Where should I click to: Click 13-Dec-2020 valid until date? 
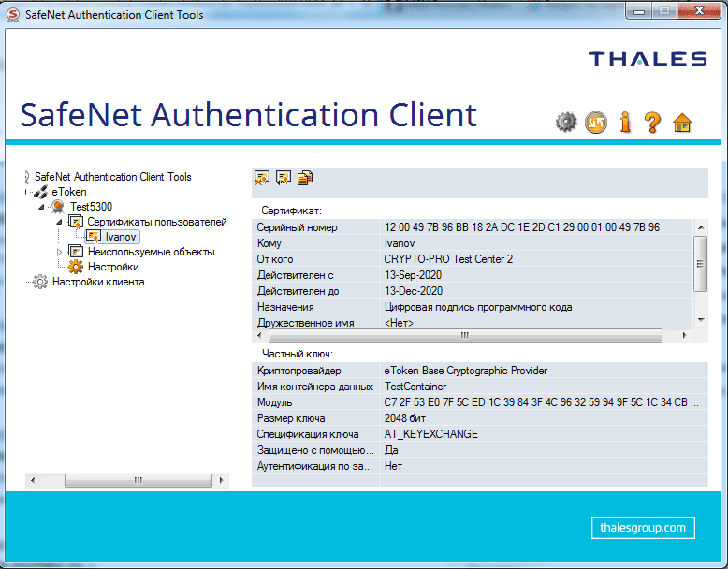pos(414,291)
